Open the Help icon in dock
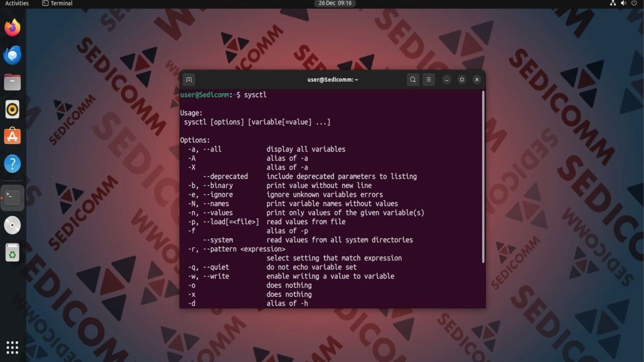 click(x=12, y=164)
